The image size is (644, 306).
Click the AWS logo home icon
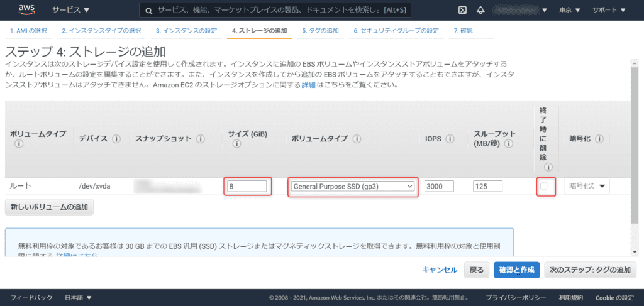coord(26,9)
